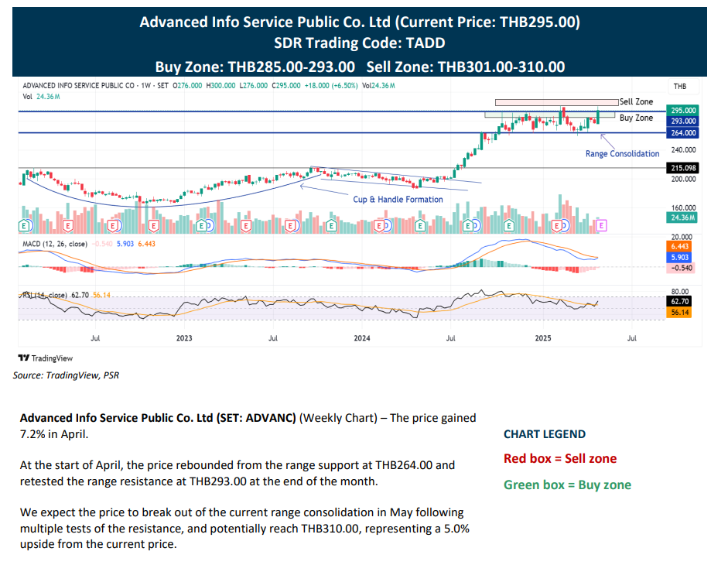This screenshot has width=728, height=565.
Task: Click the Buy Zone: THB285.00-293.00 header text
Action: 255,67
